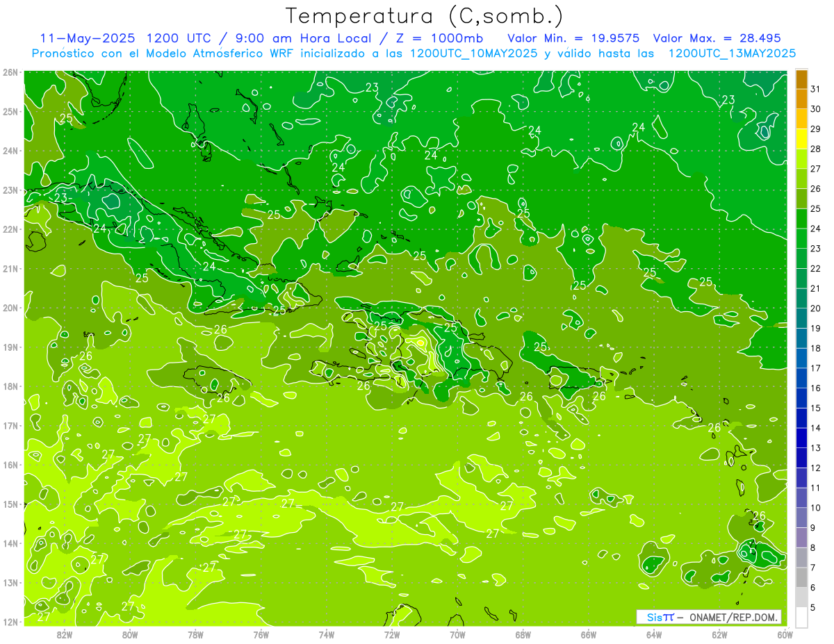Click the '62W' longitude axis label
The width and height of the screenshot is (834, 644).
pyautogui.click(x=719, y=634)
